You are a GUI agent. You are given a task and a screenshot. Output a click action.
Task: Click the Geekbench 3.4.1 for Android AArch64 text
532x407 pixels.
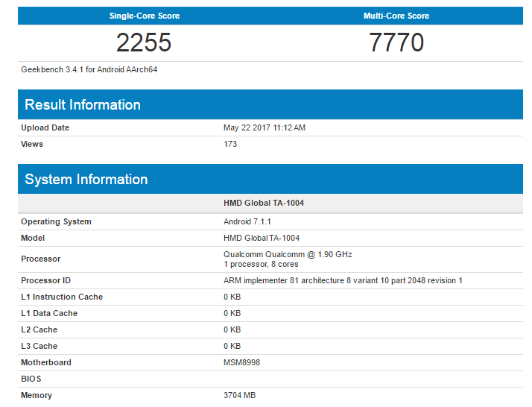tap(89, 69)
